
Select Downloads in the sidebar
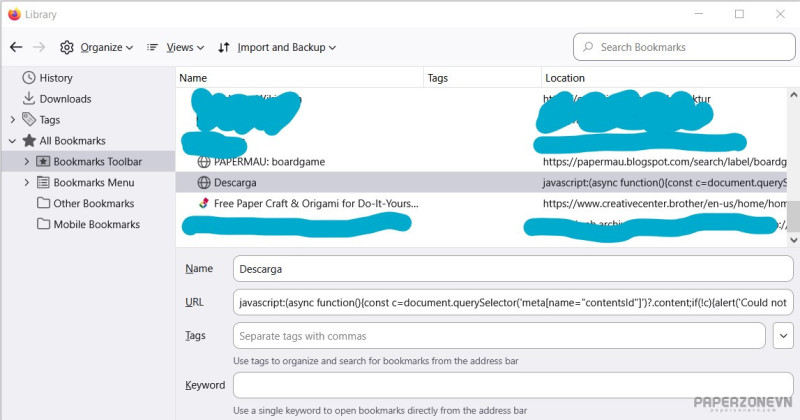[64, 99]
